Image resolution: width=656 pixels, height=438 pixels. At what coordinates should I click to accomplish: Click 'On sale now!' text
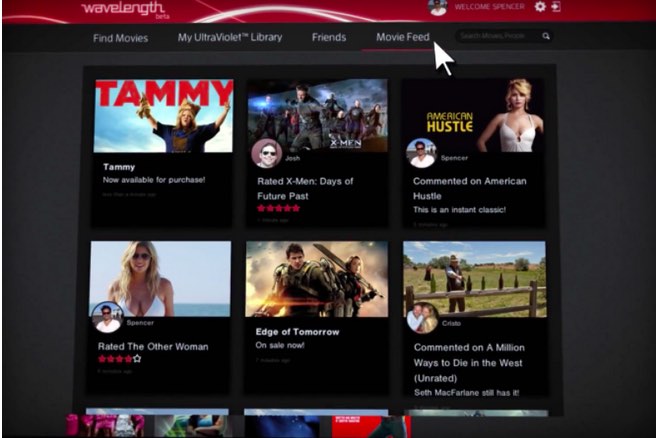[280, 345]
